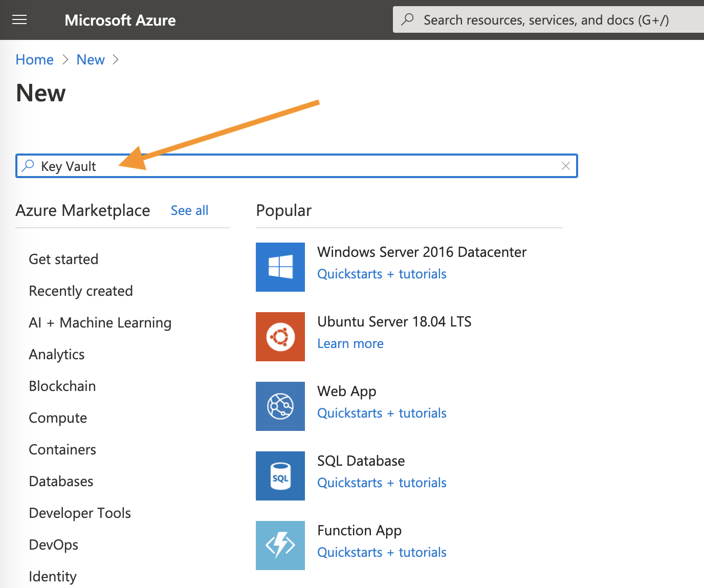The height and width of the screenshot is (588, 704).
Task: Select Ubuntu Server 18.04 LTS title
Action: pos(394,321)
